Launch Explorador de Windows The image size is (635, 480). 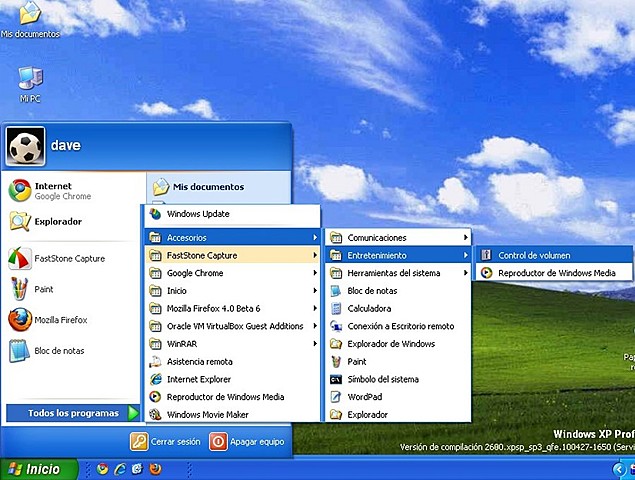[x=398, y=344]
